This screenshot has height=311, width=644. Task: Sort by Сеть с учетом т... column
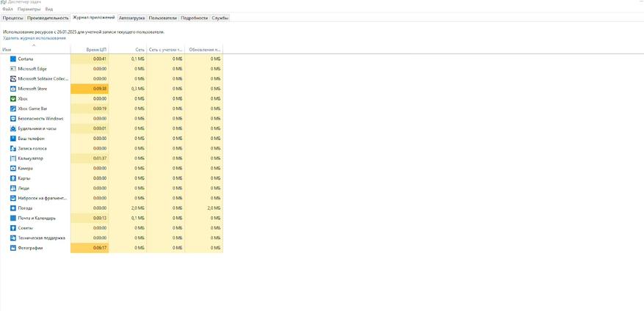coord(165,49)
